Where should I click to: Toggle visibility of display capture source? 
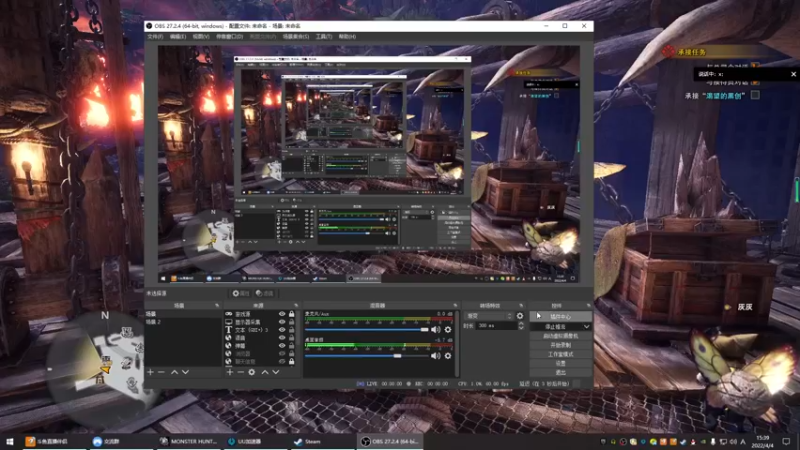coord(282,322)
